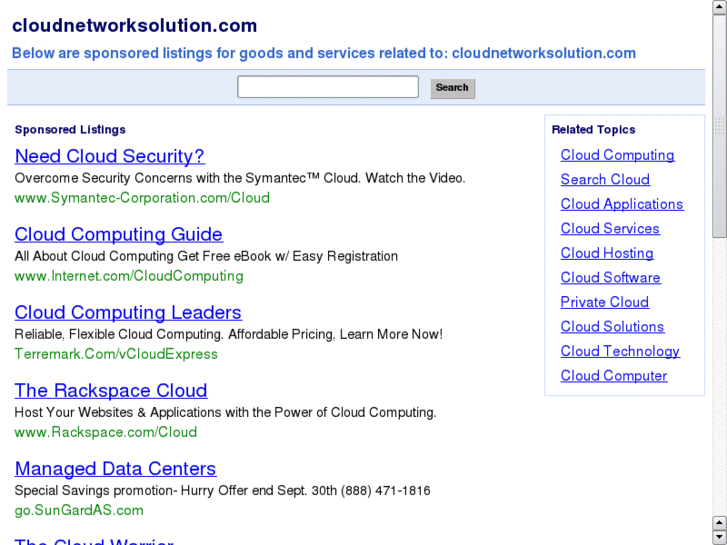Select Cloud Computing related topic
The width and height of the screenshot is (727, 545).
(617, 155)
